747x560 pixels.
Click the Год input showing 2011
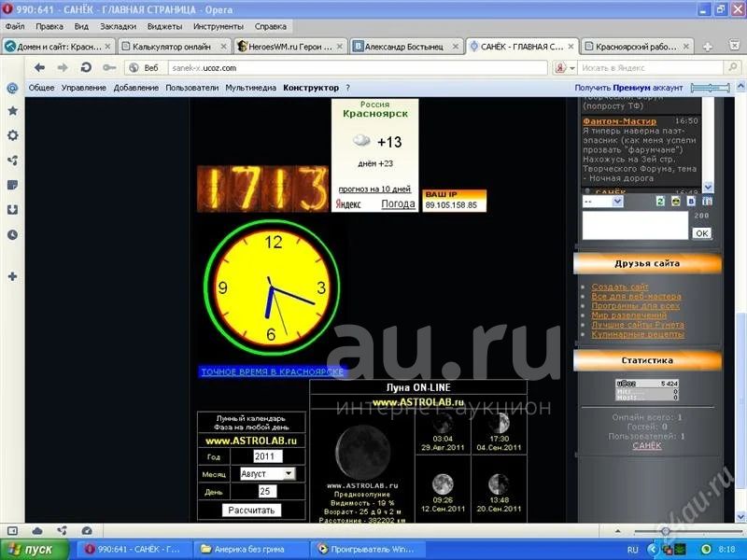pos(268,456)
